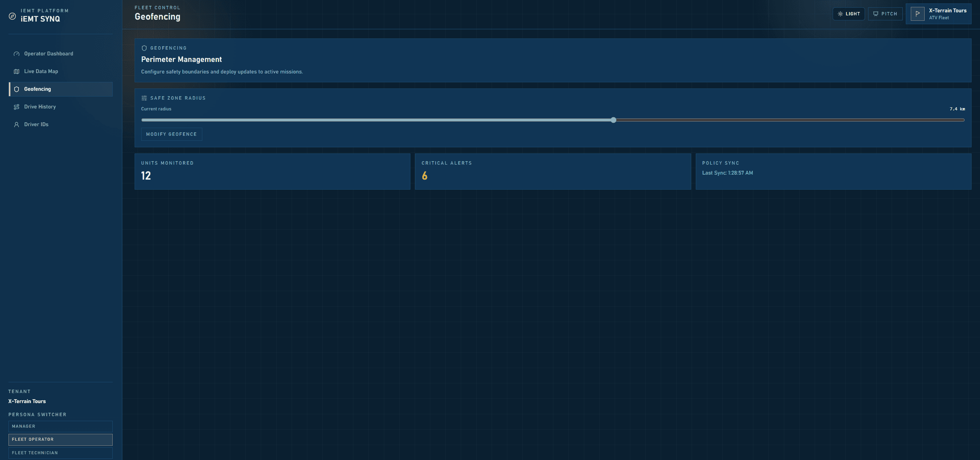980x460 pixels.
Task: Open the X-Terrain Tours fleet selector
Action: coord(938,14)
